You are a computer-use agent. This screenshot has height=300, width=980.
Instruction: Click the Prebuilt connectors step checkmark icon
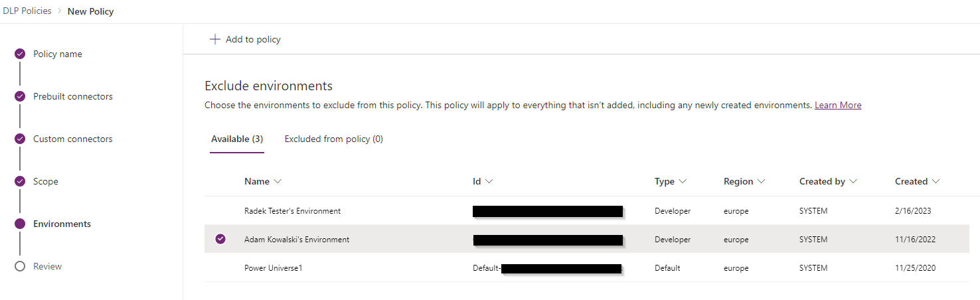click(x=20, y=96)
